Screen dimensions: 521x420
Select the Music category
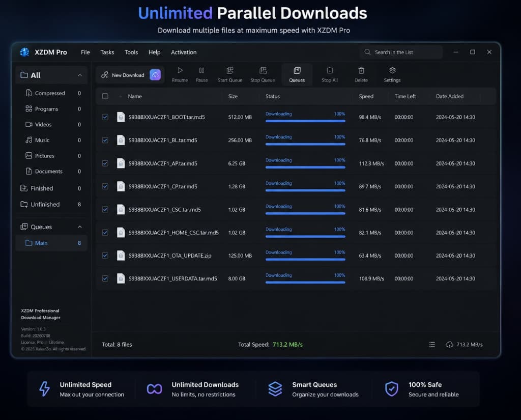click(51, 140)
